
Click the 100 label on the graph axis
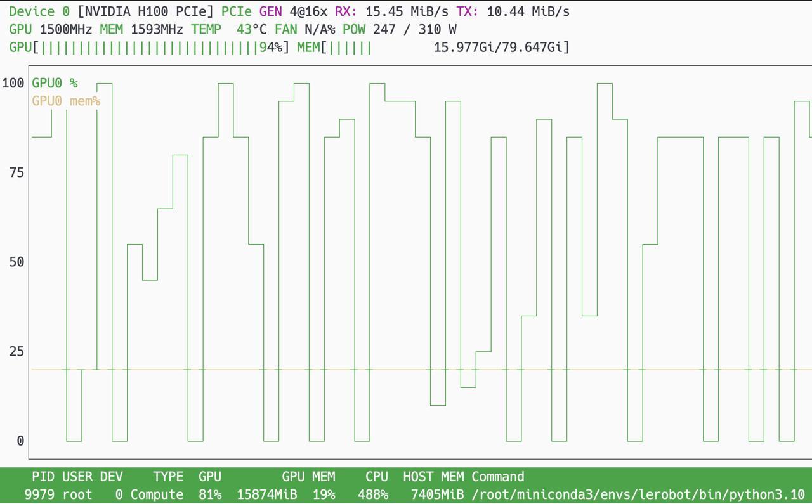pyautogui.click(x=13, y=83)
